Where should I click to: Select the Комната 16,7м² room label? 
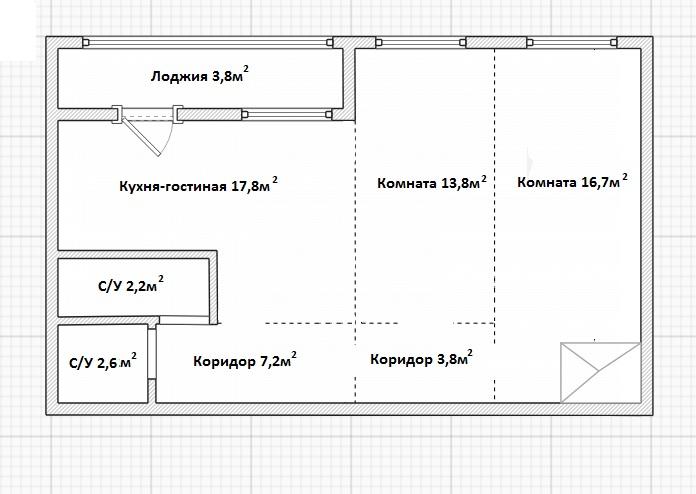(572, 183)
